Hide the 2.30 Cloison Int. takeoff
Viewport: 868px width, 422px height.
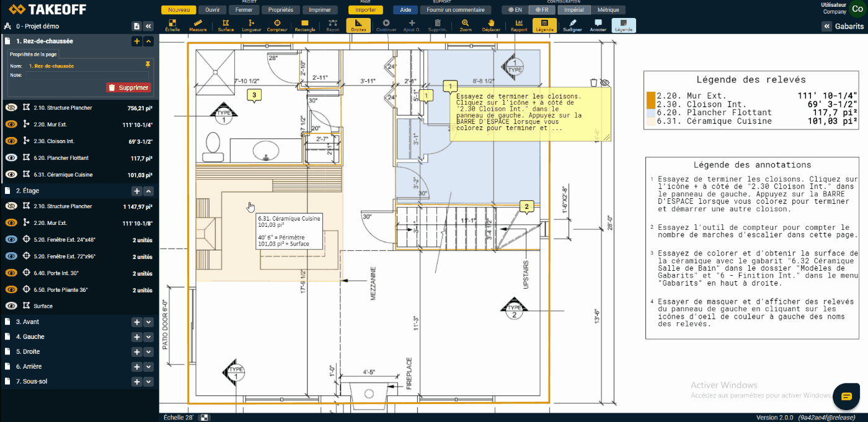[11, 141]
